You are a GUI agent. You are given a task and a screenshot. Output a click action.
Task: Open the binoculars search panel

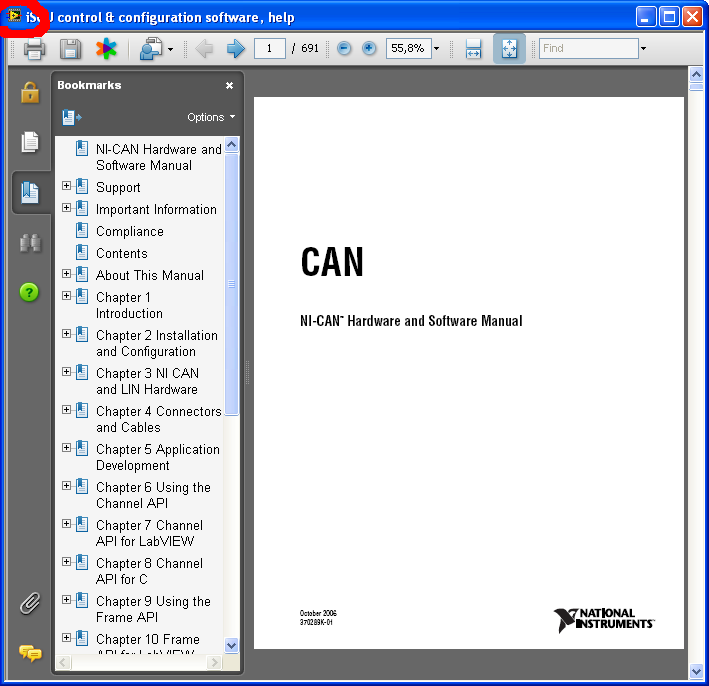(x=30, y=243)
